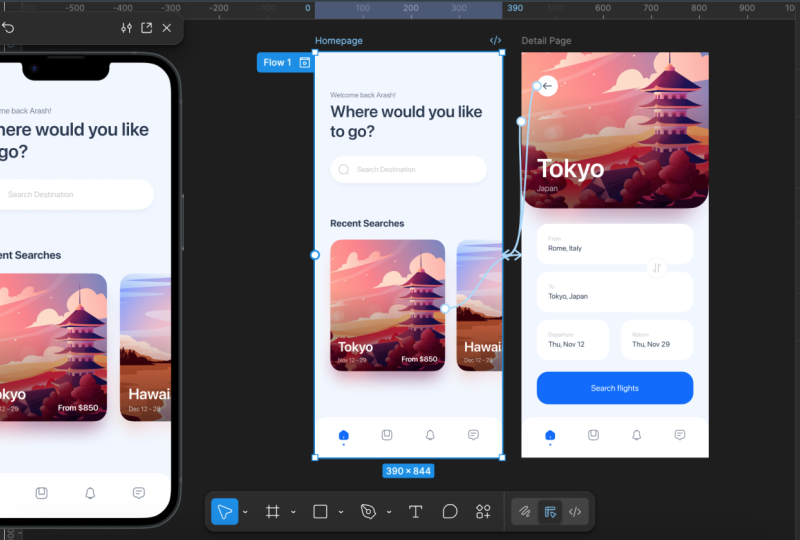The image size is (800, 540).
Task: Click the Hawaii card in phone preview
Action: click(145, 347)
